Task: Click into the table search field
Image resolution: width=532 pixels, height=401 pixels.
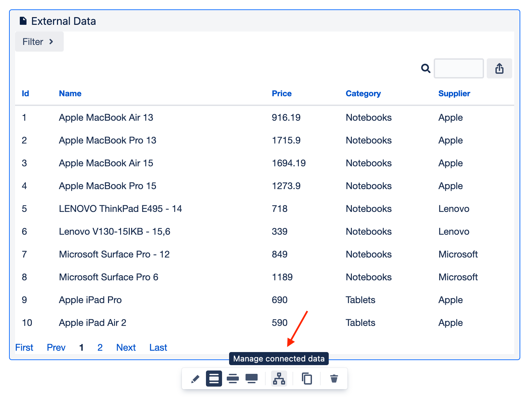Action: [x=459, y=68]
